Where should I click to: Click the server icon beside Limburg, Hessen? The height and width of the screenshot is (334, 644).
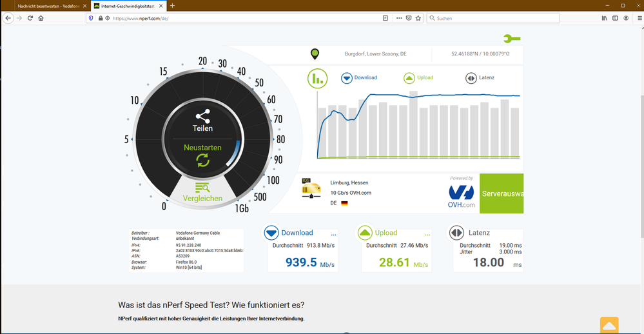[311, 188]
